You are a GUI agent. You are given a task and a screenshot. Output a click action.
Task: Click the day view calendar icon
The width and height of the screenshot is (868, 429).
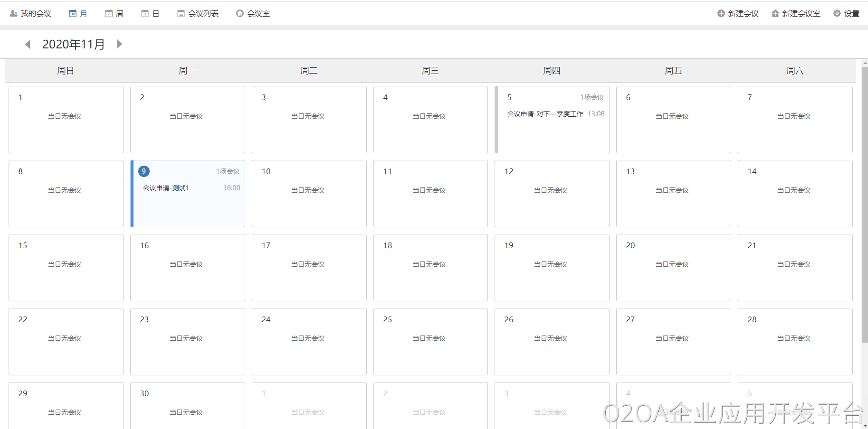[x=145, y=14]
